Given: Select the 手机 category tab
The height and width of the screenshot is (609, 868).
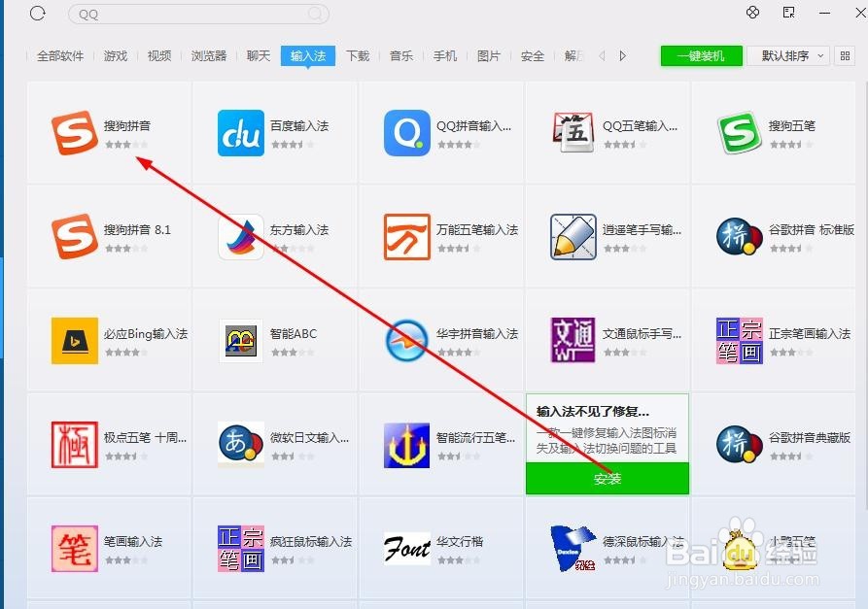Looking at the screenshot, I should pyautogui.click(x=445, y=56).
